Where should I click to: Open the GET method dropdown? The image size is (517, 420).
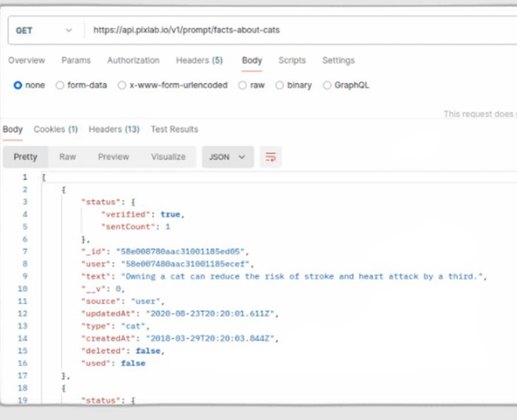pos(44,31)
